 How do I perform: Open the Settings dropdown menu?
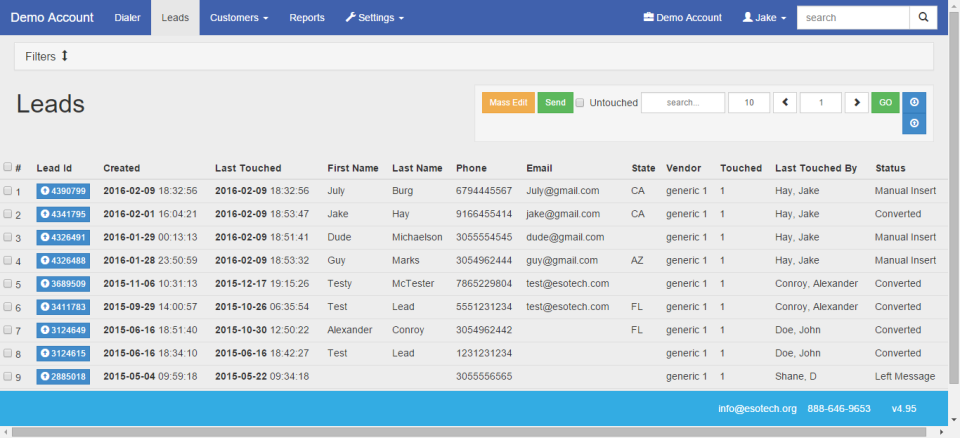click(x=375, y=18)
